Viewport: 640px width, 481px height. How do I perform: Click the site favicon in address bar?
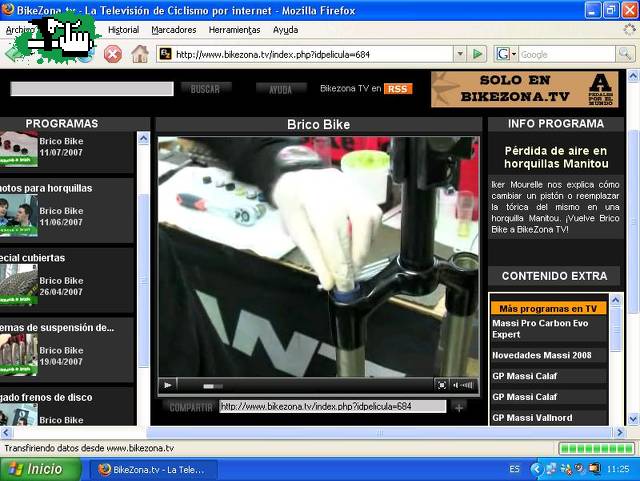(x=165, y=54)
